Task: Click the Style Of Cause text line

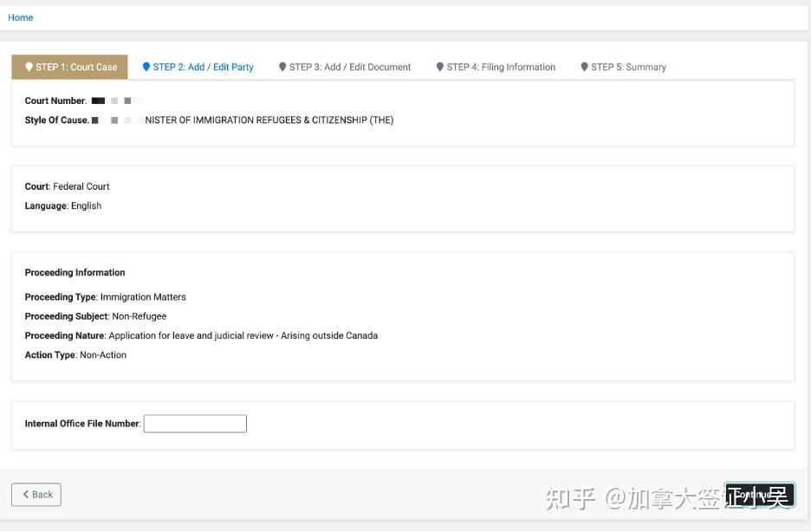Action: [209, 120]
